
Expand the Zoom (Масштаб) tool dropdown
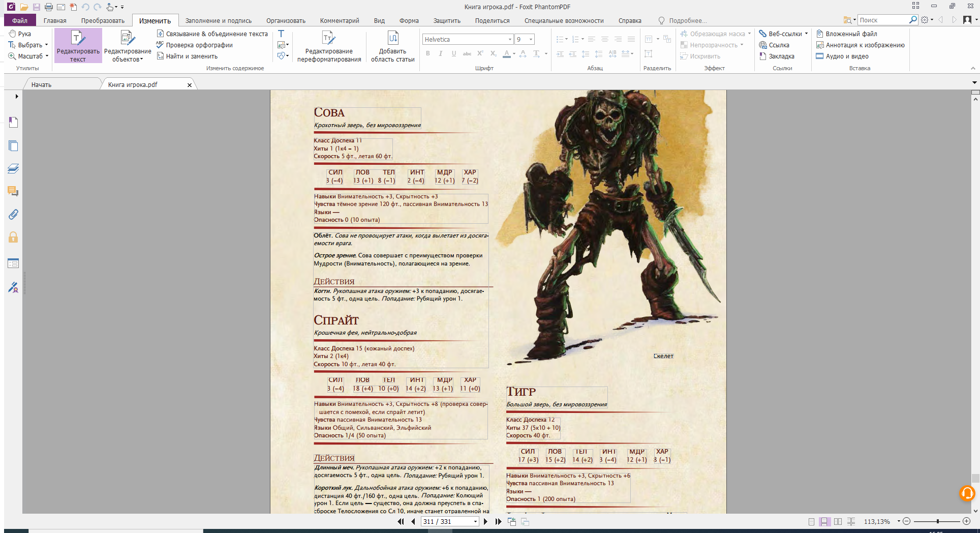point(47,56)
